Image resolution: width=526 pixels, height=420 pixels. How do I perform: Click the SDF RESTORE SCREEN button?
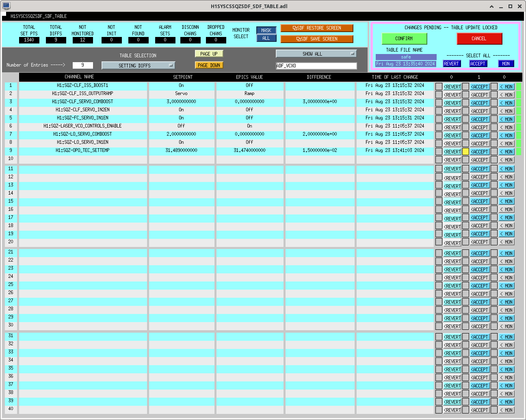(317, 28)
